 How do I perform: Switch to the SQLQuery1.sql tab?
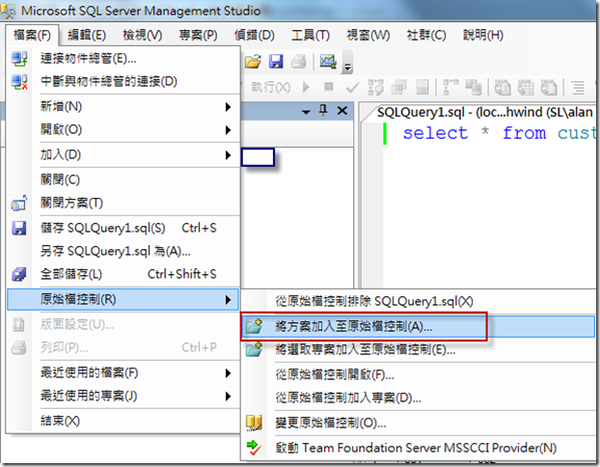pos(484,113)
